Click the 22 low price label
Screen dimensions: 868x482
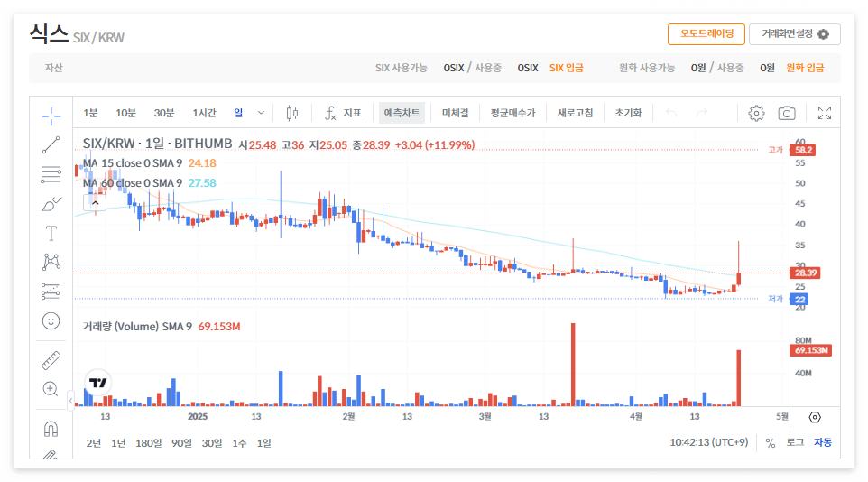coord(799,300)
